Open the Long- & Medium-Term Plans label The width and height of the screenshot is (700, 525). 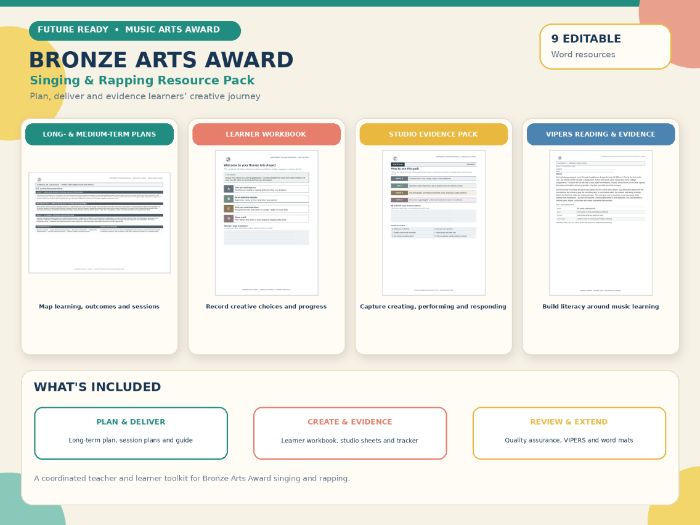(x=99, y=134)
